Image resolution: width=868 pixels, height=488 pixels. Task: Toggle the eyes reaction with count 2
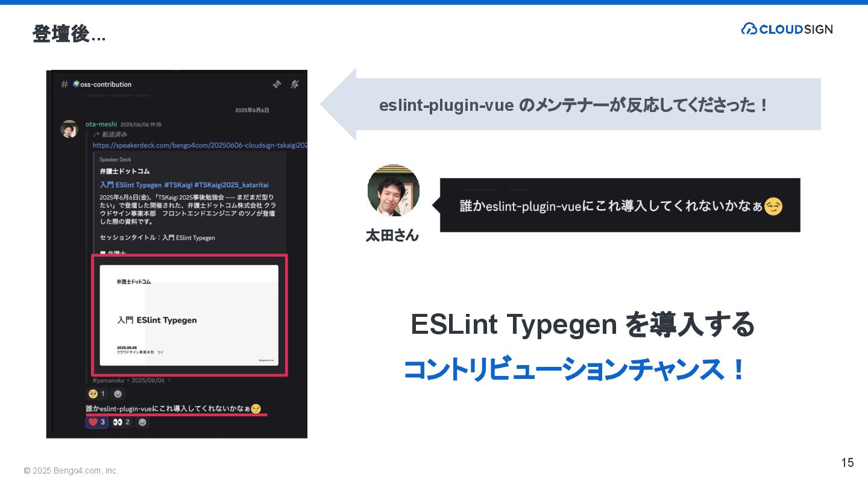tap(121, 422)
